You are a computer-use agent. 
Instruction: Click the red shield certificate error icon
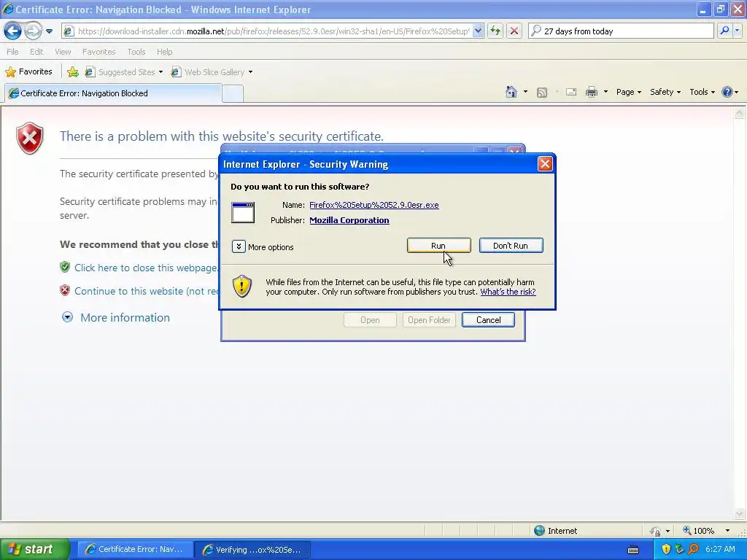tap(29, 138)
